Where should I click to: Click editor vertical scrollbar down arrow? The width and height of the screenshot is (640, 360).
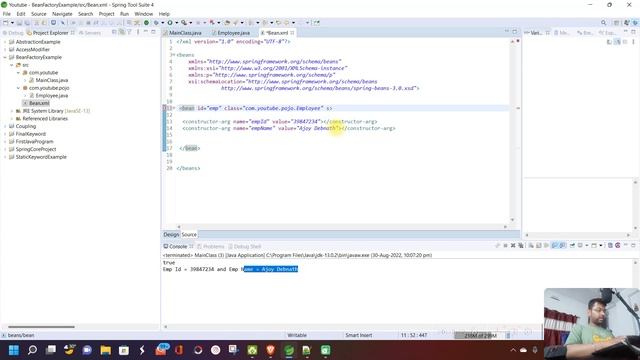[513, 220]
